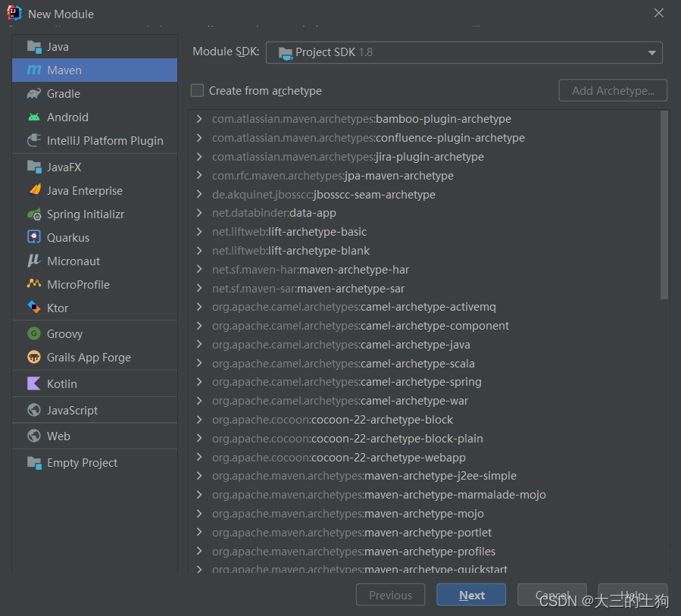Click the Gradle elephant icon
Screen dimensions: 681x616
coord(34,93)
